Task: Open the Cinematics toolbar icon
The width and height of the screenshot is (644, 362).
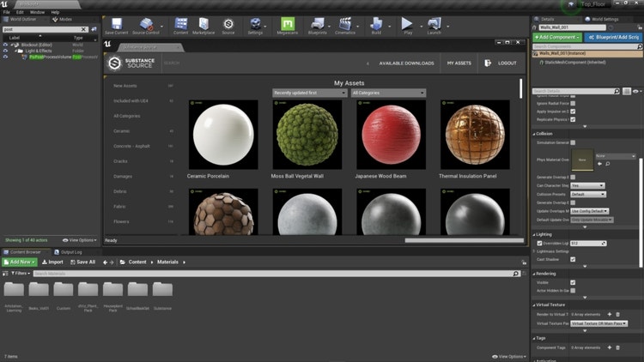Action: (345, 26)
